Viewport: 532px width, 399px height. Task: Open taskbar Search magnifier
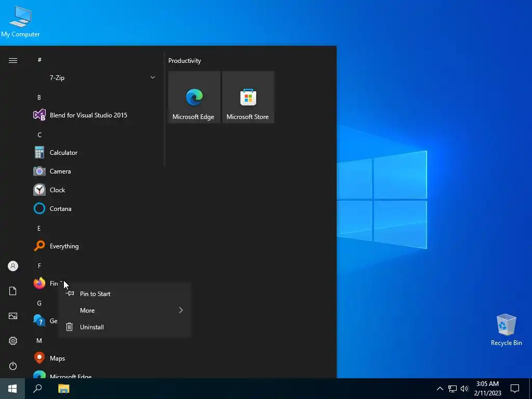tap(37, 389)
